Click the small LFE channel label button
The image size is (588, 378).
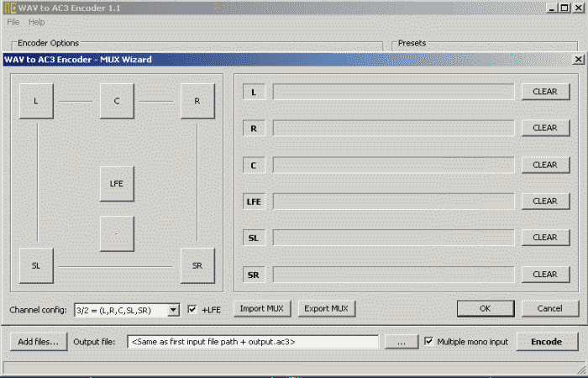coord(254,202)
